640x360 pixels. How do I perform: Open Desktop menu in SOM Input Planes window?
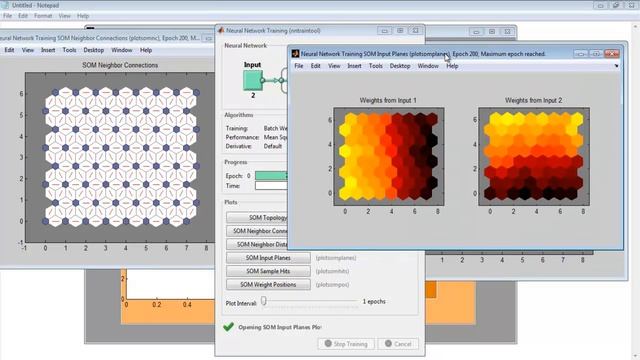400,66
